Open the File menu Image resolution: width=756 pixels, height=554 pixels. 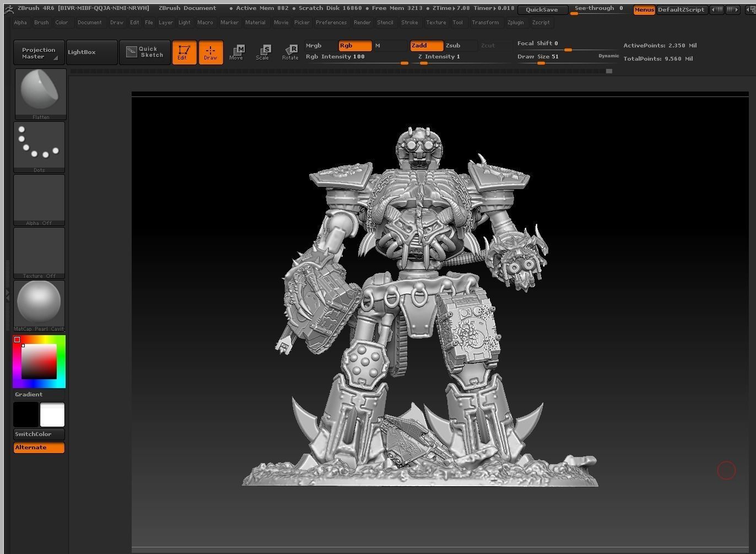149,23
